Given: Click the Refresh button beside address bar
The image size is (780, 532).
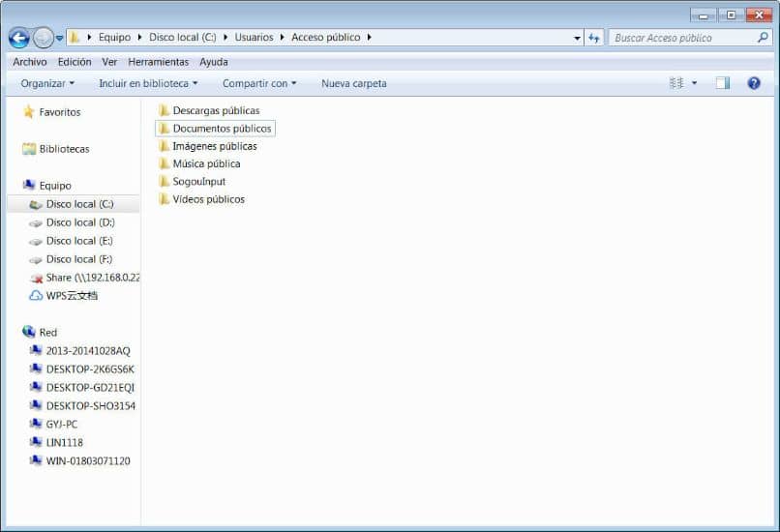Looking at the screenshot, I should coord(594,38).
